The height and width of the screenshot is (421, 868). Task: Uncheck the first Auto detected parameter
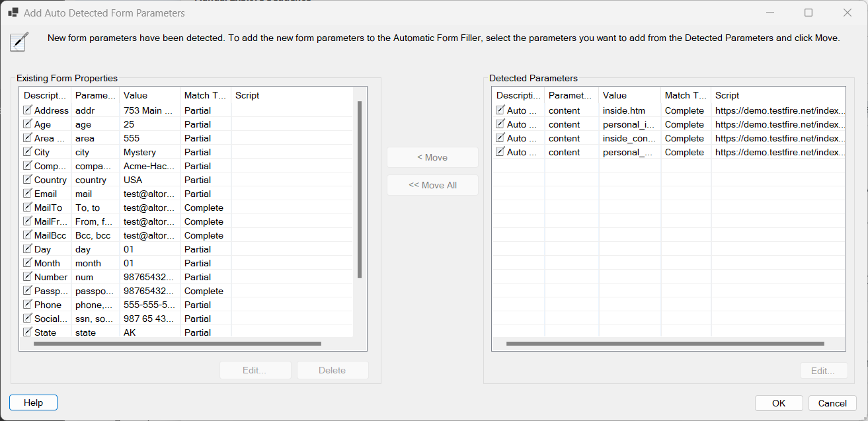click(x=500, y=110)
